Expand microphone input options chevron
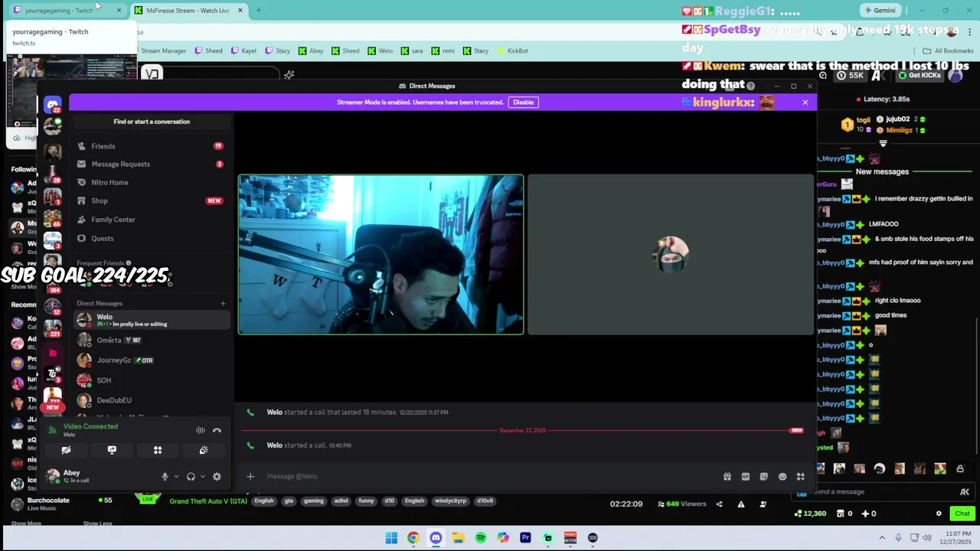 [x=176, y=476]
